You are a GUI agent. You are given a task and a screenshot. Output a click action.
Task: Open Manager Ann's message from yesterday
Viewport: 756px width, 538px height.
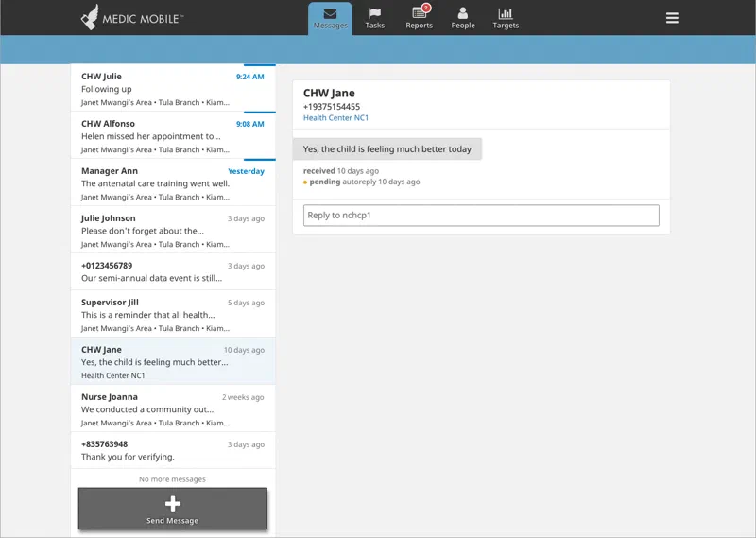pyautogui.click(x=173, y=183)
